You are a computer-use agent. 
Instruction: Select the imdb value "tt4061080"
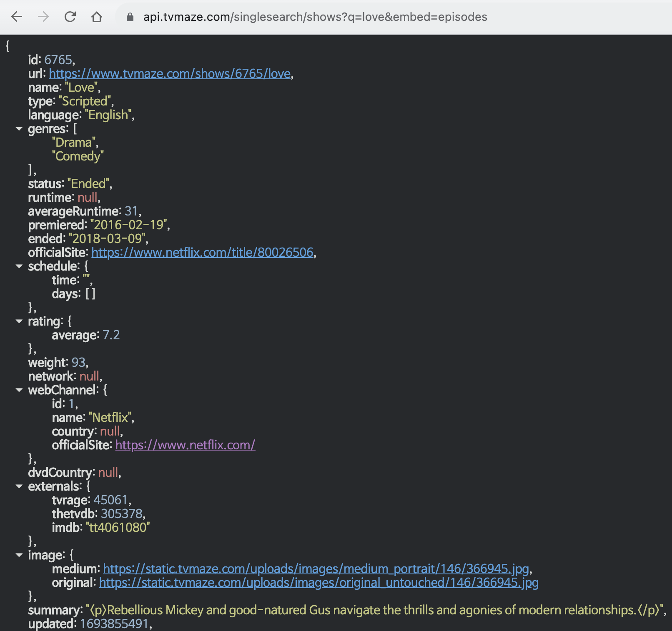[x=118, y=528]
